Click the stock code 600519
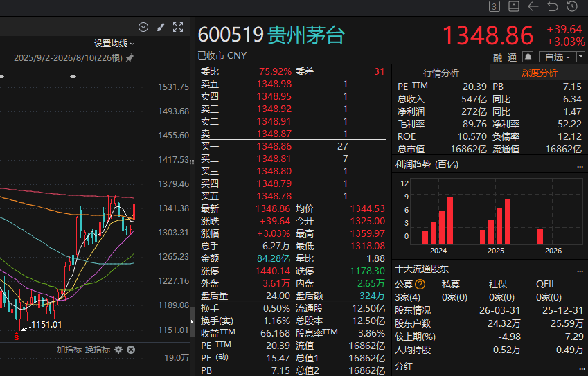Screen dimensions: 588x376 click(x=231, y=35)
